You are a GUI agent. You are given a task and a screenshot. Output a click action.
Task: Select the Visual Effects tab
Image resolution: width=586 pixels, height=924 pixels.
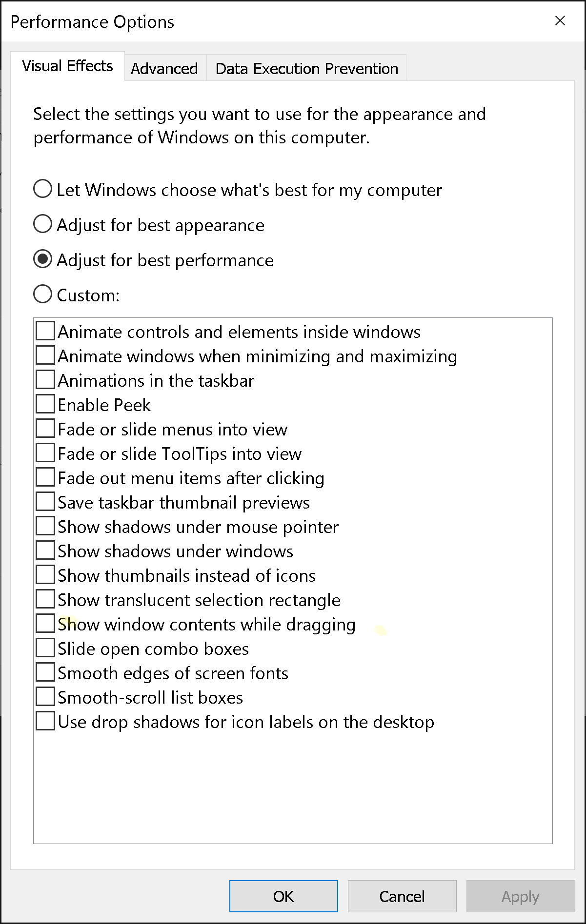coord(67,66)
